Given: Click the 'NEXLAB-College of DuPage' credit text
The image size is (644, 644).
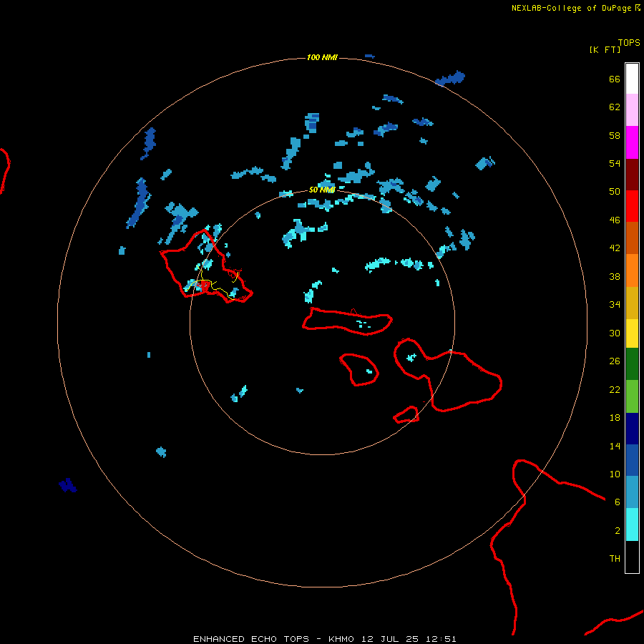Looking at the screenshot, I should pos(571,8).
